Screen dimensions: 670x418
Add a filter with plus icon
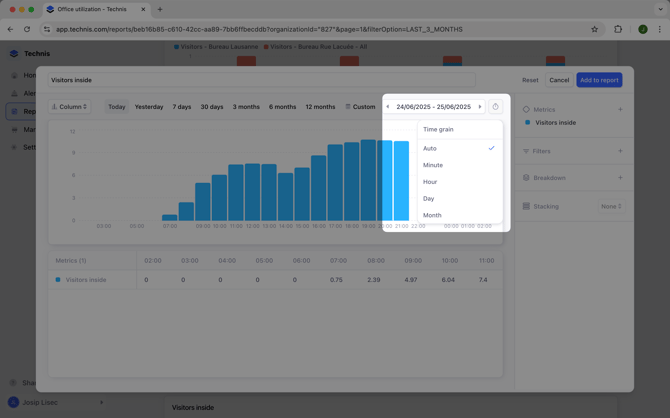coord(620,151)
